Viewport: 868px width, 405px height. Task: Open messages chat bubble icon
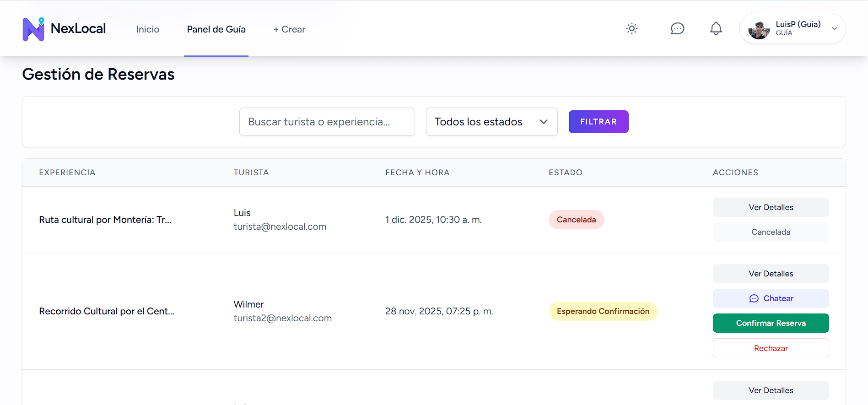(677, 28)
